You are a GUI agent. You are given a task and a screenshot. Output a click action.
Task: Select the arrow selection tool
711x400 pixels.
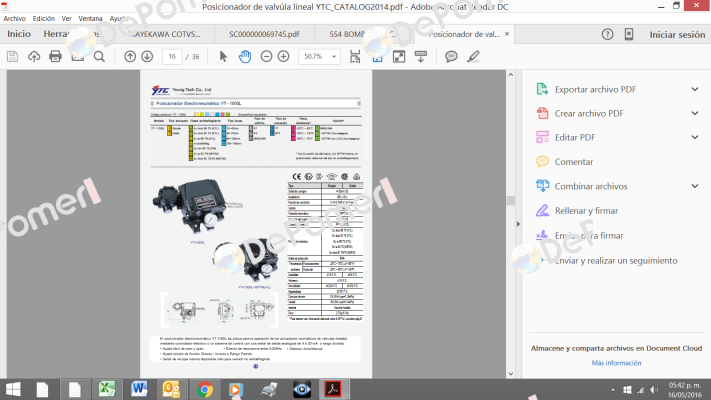(223, 56)
